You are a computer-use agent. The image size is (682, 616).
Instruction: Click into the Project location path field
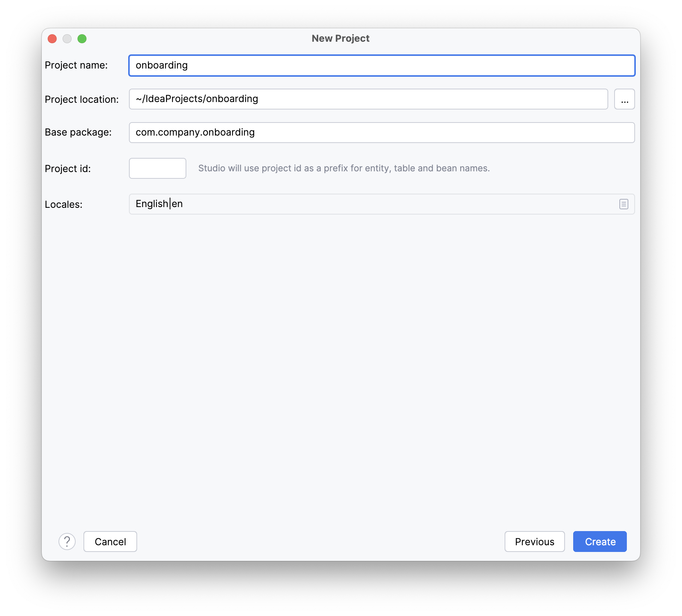(368, 99)
